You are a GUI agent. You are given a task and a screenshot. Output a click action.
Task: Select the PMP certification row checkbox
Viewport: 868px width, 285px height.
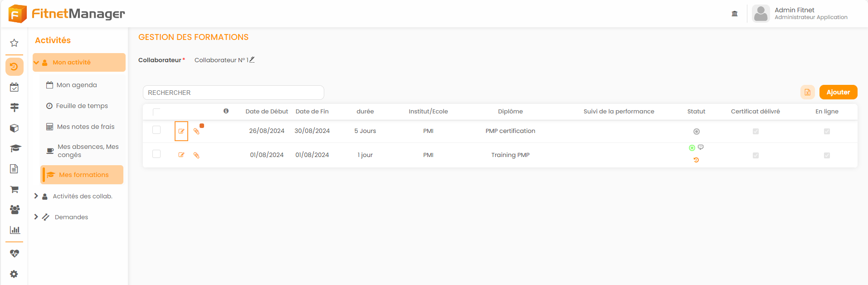click(156, 130)
